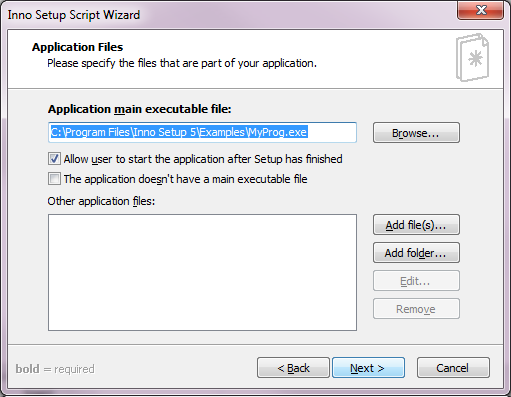Click the bold = required hint text
Image resolution: width=511 pixels, height=397 pixels.
(x=55, y=369)
